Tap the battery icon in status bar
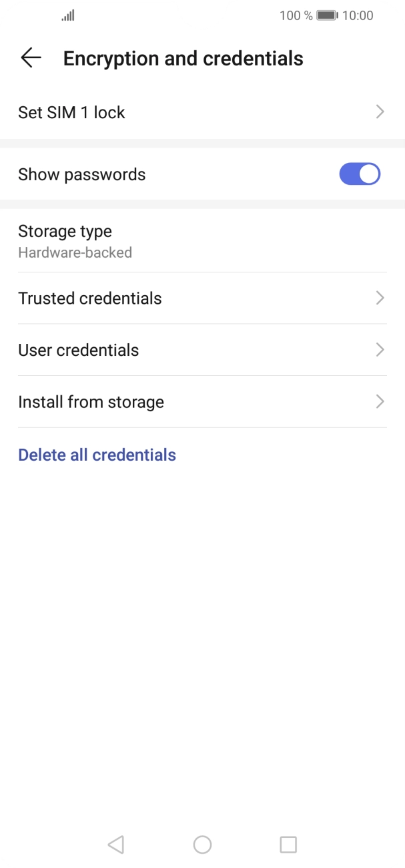 (x=326, y=15)
